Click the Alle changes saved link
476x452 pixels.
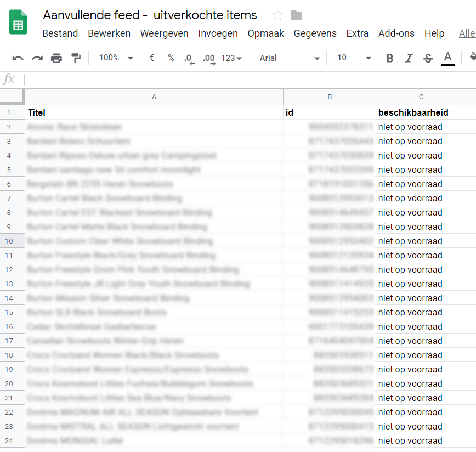tap(467, 33)
